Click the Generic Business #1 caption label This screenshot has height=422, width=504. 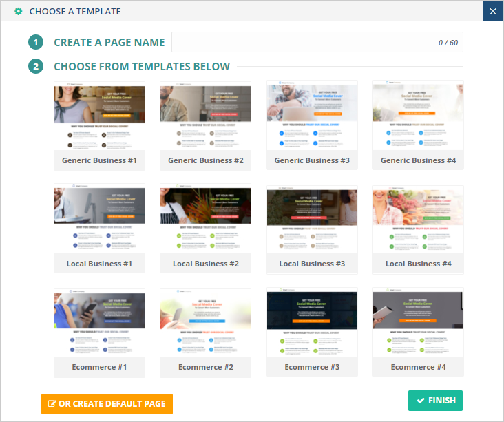pyautogui.click(x=99, y=160)
